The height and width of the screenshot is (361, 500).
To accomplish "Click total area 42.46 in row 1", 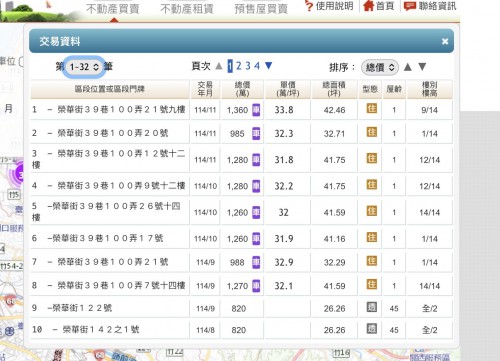I will click(334, 110).
